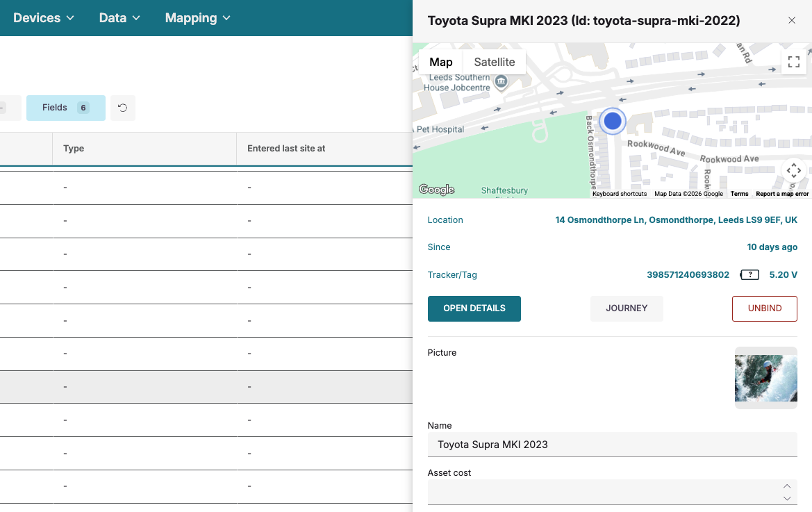The width and height of the screenshot is (812, 512).
Task: Click the OPEN DETAILS button
Action: point(474,308)
